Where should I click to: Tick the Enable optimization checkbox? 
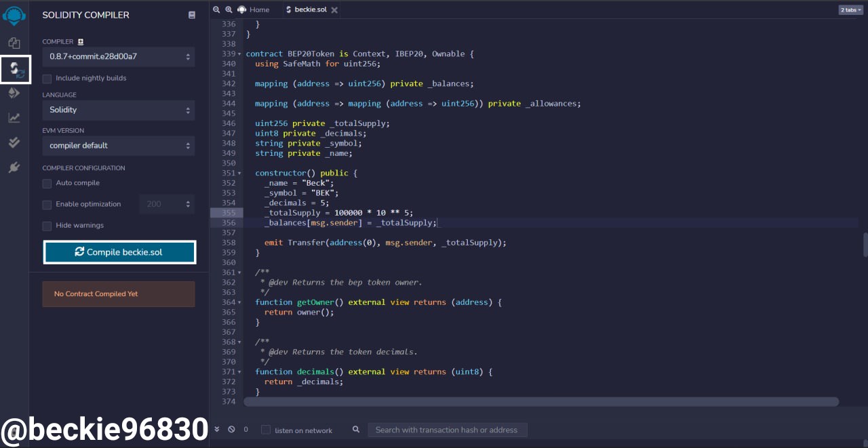tap(47, 205)
